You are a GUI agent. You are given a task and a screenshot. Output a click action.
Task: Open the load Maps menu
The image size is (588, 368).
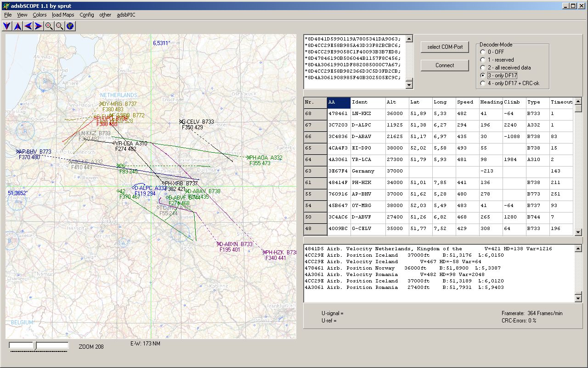coord(62,15)
